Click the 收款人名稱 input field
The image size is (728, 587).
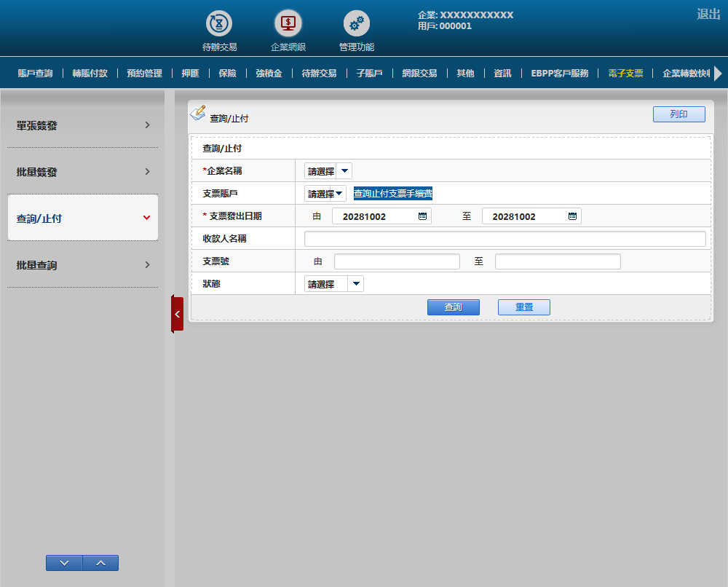tap(505, 239)
